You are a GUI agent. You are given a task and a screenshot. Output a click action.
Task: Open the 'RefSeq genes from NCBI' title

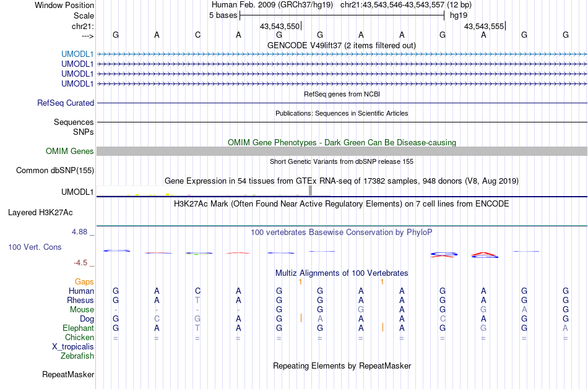[342, 94]
